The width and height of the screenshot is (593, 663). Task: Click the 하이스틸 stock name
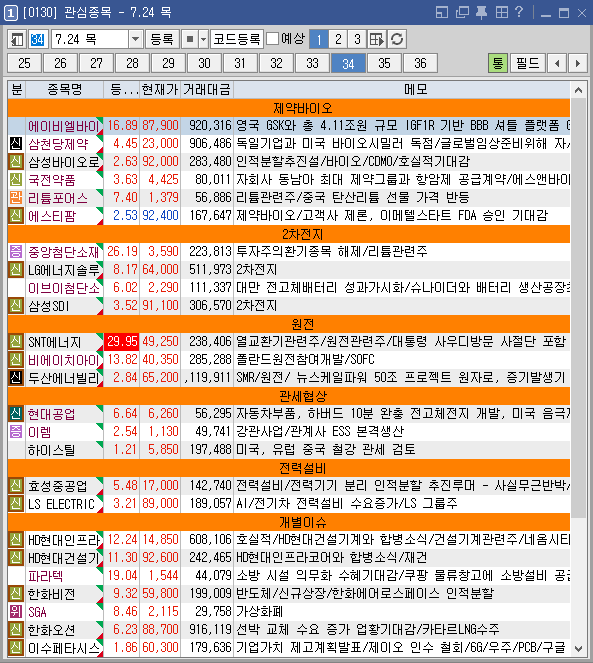51,449
